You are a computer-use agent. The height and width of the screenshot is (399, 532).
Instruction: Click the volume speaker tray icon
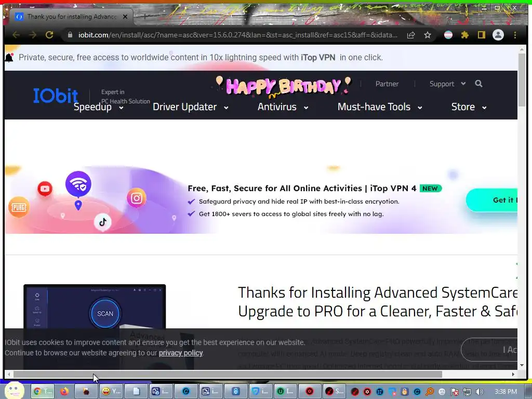pyautogui.click(x=479, y=392)
